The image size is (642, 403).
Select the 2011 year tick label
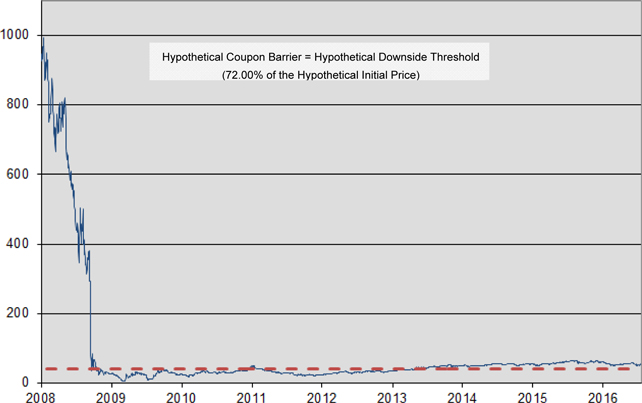click(251, 395)
